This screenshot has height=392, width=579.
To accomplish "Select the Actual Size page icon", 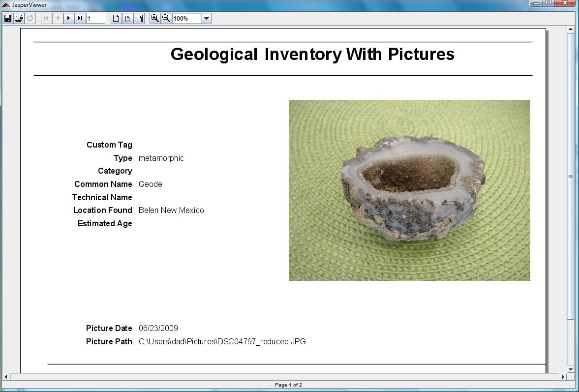I will tap(116, 18).
